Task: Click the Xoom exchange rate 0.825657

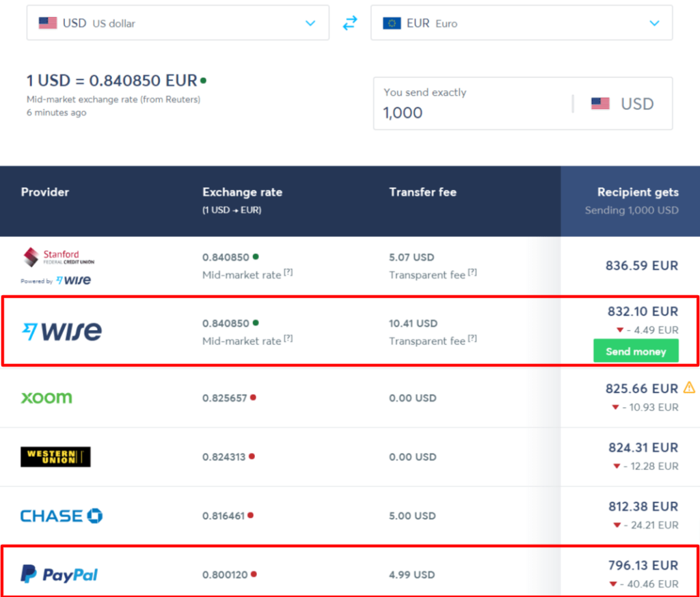Action: (x=224, y=398)
